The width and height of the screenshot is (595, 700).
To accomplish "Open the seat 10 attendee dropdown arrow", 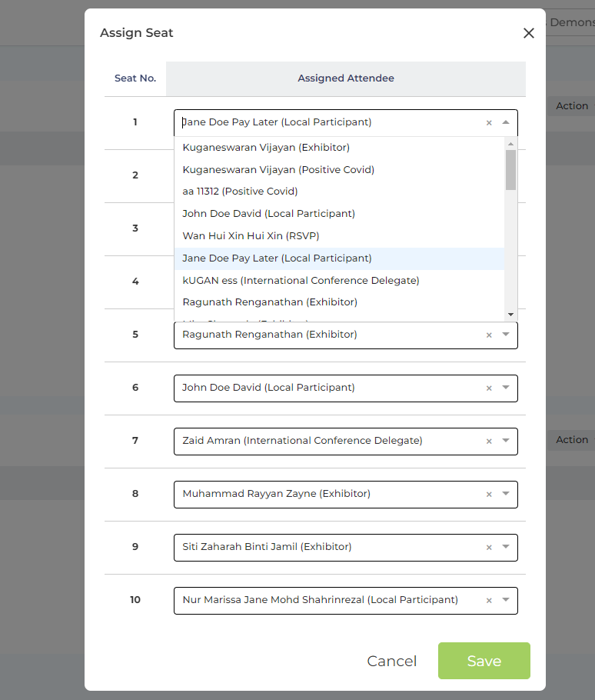I will click(x=505, y=600).
